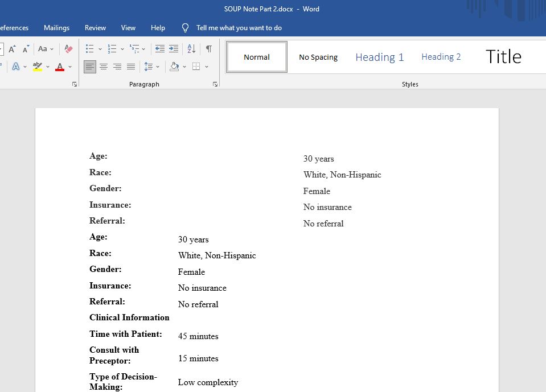The width and height of the screenshot is (546, 392).
Task: Click the Type of Decision-Making: label
Action: tap(124, 382)
